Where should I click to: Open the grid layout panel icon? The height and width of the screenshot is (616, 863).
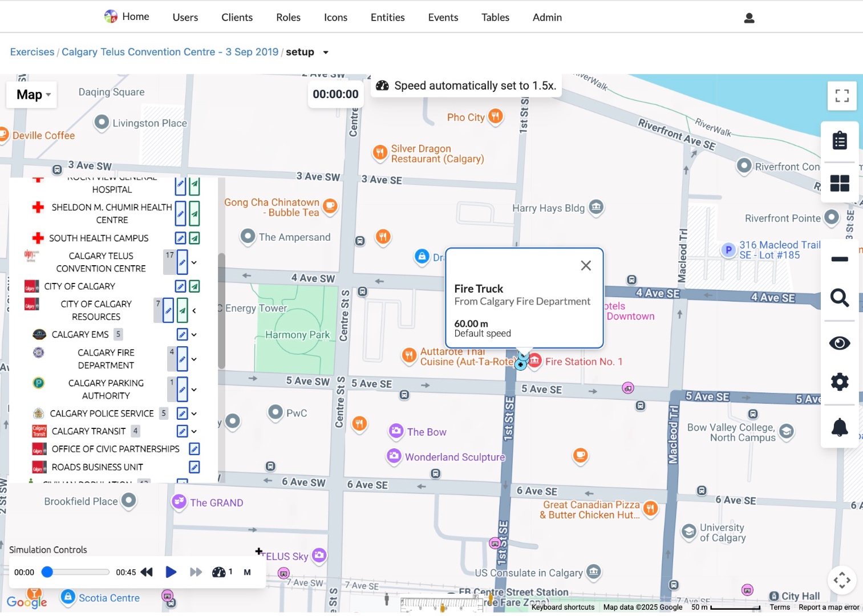click(x=840, y=183)
